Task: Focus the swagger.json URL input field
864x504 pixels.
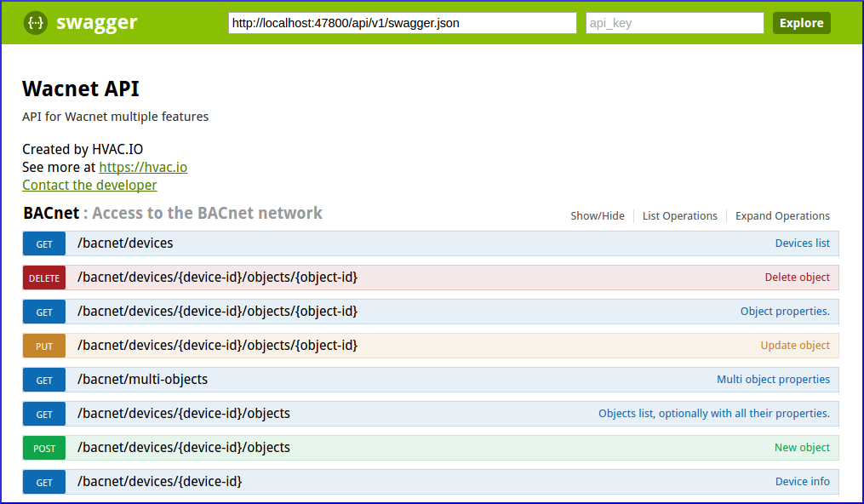Action: [403, 23]
